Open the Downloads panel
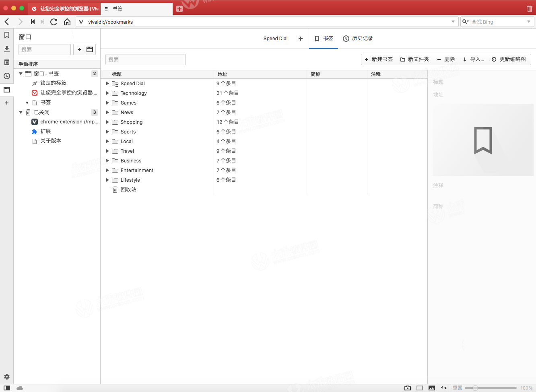The height and width of the screenshot is (392, 536). tap(6, 49)
